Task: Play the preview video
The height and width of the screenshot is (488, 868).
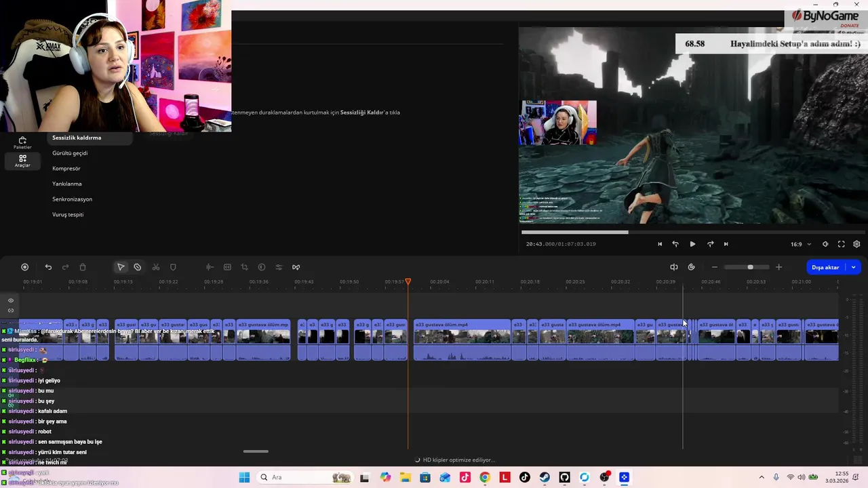Action: 692,244
